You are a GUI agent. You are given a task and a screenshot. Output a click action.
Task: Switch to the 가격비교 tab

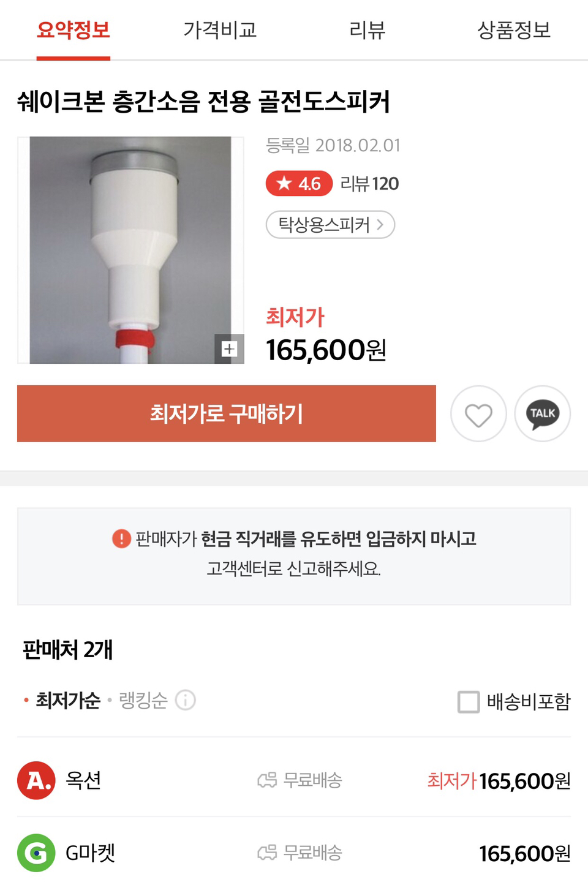(x=220, y=29)
